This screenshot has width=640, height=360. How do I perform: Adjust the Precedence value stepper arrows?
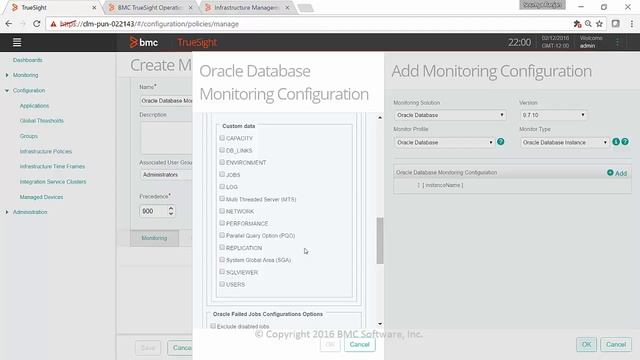(171, 211)
